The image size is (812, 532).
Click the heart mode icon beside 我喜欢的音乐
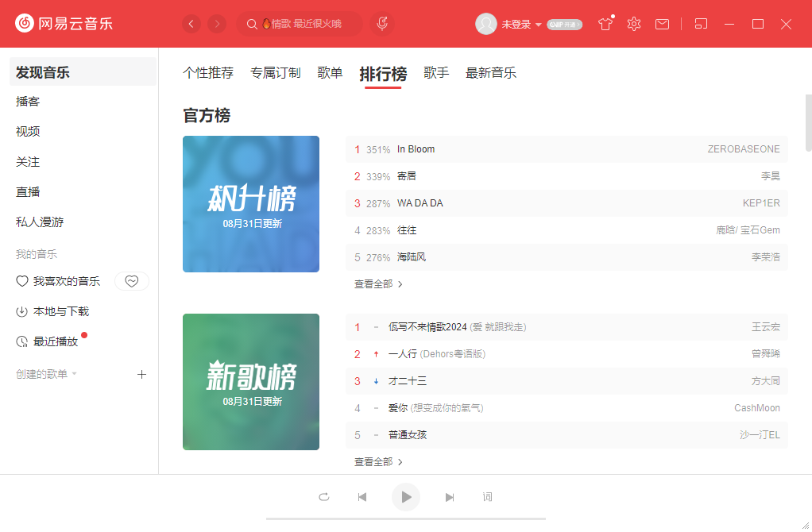pyautogui.click(x=131, y=281)
